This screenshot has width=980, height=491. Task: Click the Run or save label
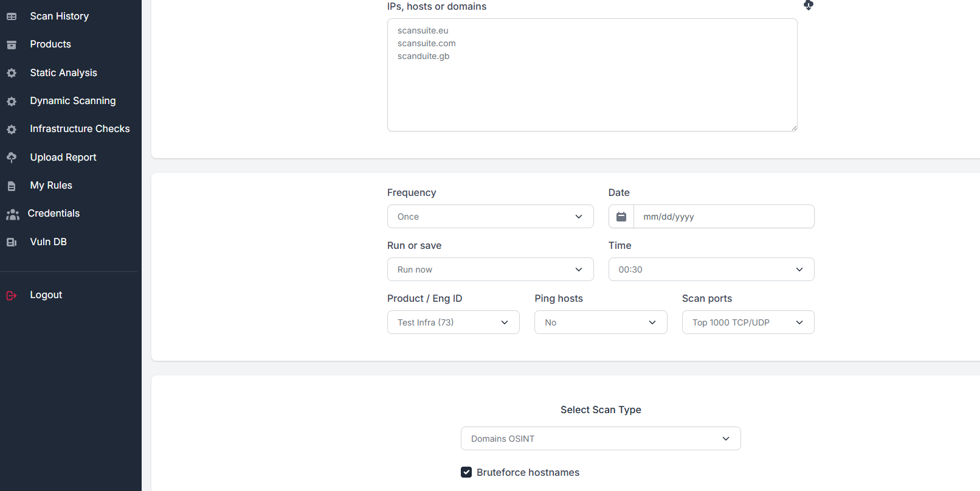415,245
